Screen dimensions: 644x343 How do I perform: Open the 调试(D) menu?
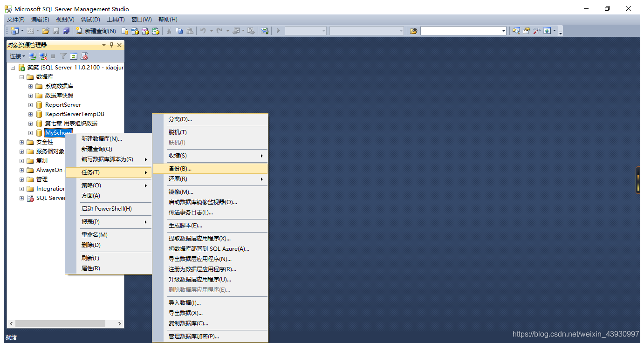[90, 19]
